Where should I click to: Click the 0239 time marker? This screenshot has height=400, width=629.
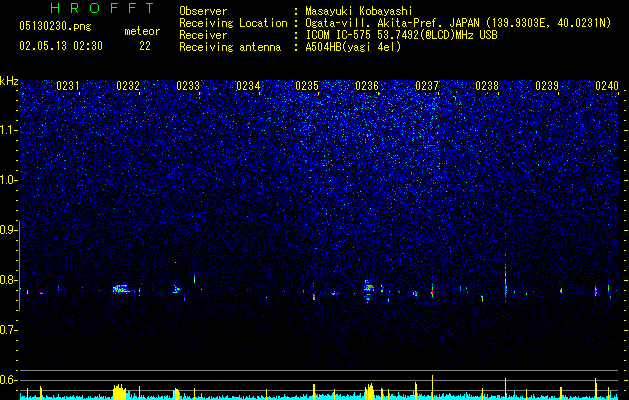(547, 86)
